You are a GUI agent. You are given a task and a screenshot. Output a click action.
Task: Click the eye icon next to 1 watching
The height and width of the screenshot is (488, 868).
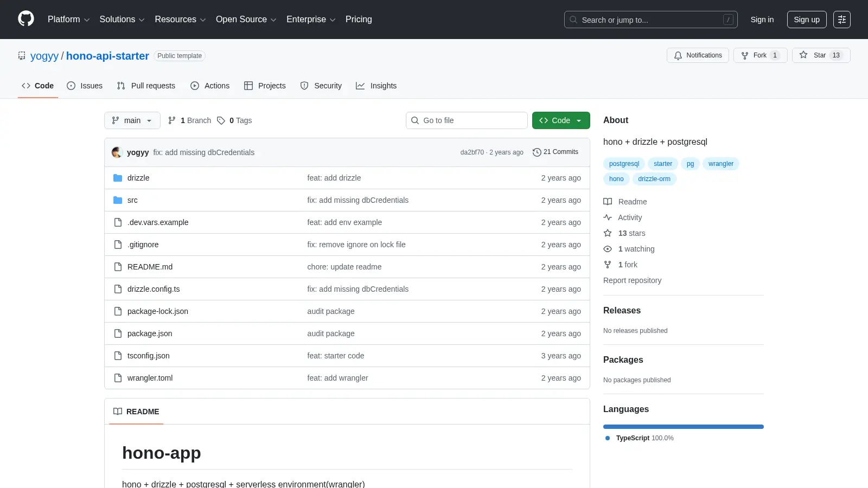pyautogui.click(x=608, y=249)
